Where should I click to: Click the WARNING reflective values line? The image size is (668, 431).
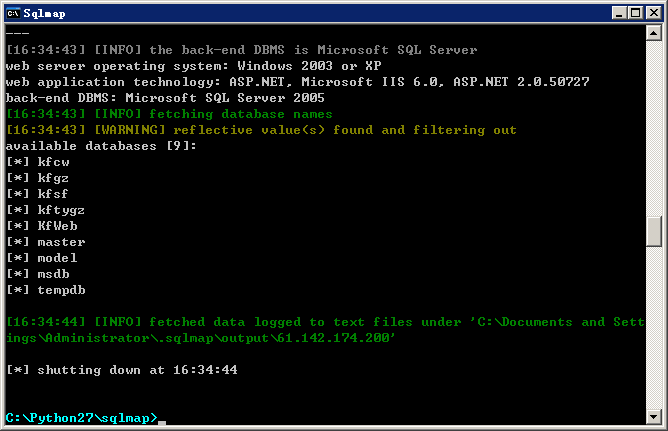tap(261, 130)
